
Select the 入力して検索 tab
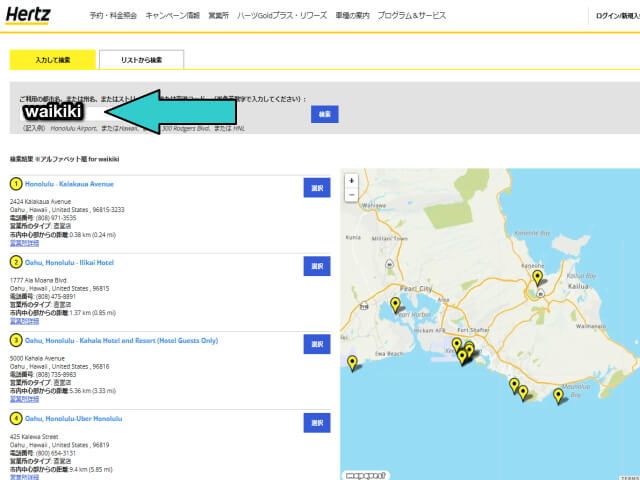(x=52, y=60)
